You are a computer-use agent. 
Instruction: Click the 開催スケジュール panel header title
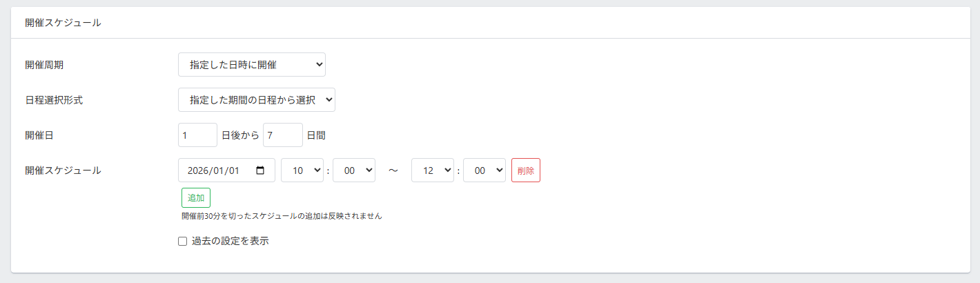63,23
